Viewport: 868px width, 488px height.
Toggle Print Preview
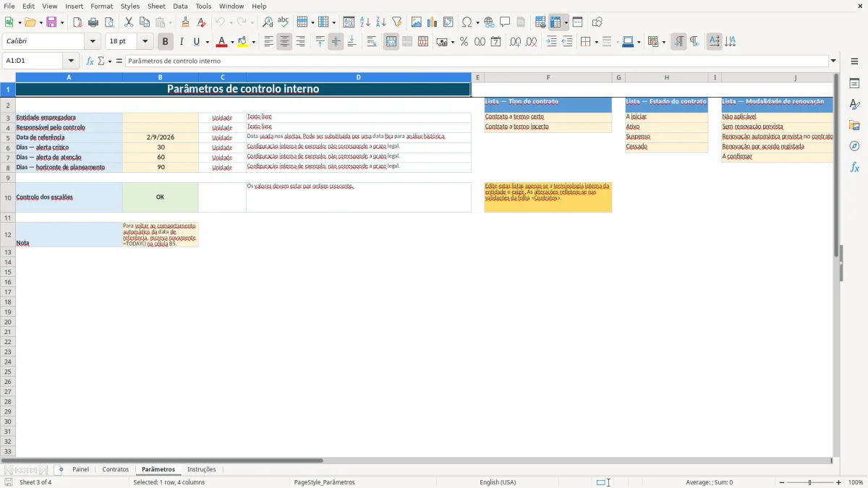(109, 22)
